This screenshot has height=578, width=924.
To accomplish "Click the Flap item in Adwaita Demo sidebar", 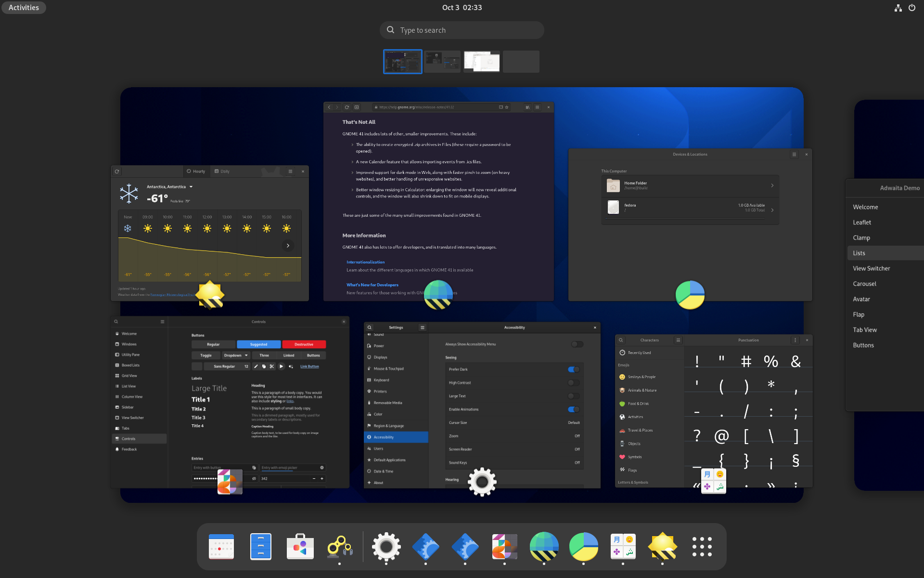I will (x=858, y=314).
